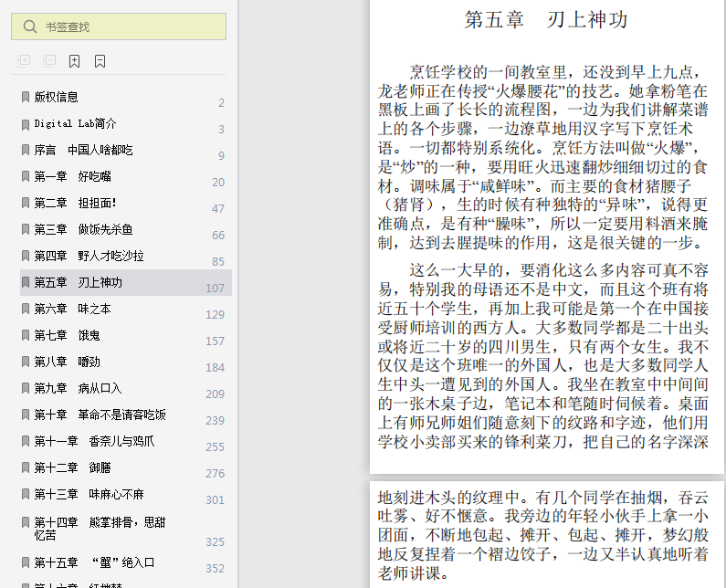This screenshot has width=726, height=588.
Task: Click bookmark icon beside 第十四章
Action: [26, 522]
